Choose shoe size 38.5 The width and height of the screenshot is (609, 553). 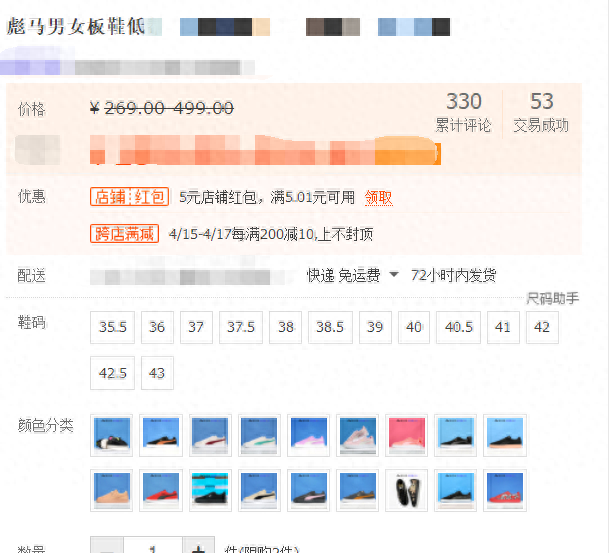(330, 327)
